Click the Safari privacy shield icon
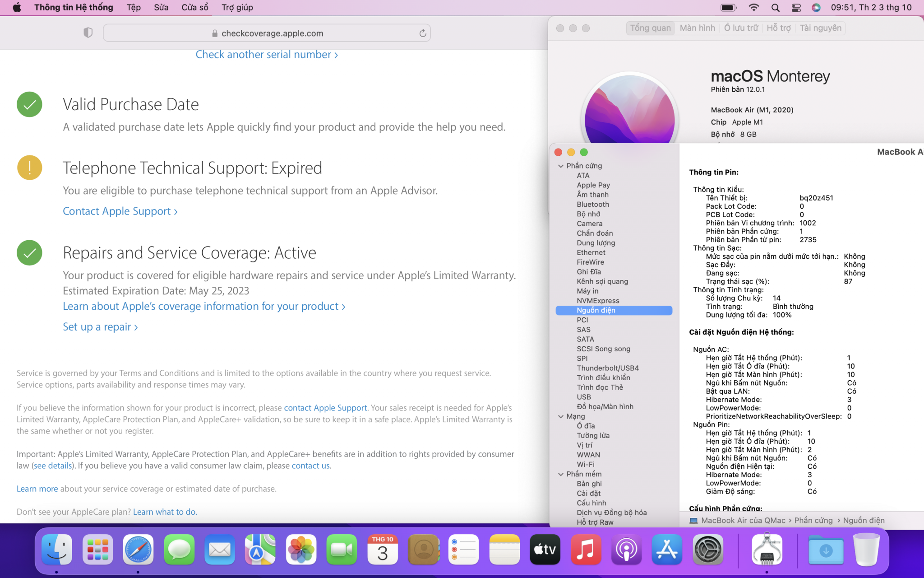This screenshot has width=924, height=578. click(88, 33)
